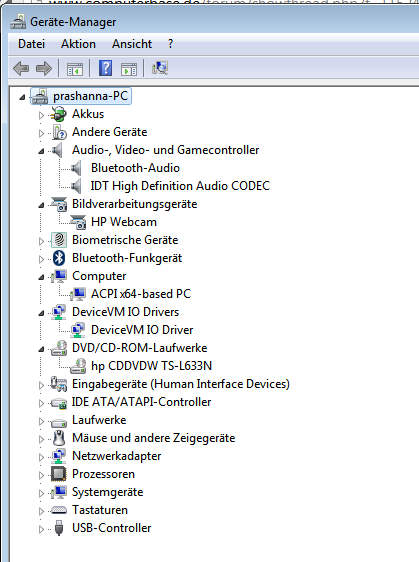Select the 'Prozessoren' category label
Viewport: 419px width, 562px height.
[104, 474]
